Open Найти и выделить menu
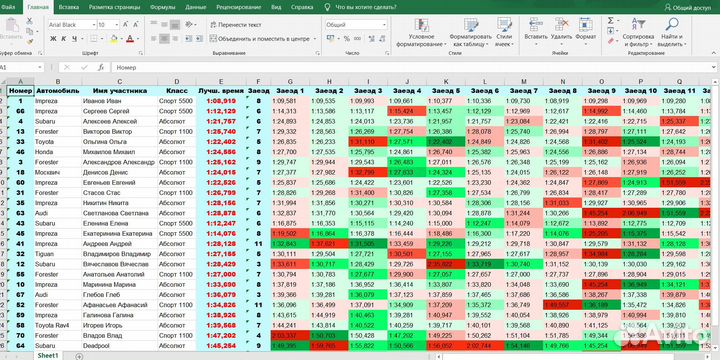Screen dimensions: 720x360 click(x=671, y=33)
